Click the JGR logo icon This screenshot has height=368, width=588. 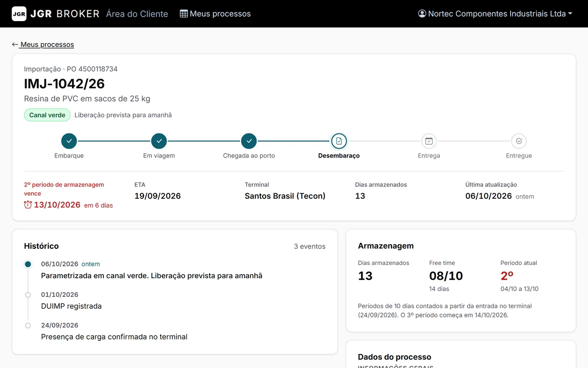pos(19,14)
